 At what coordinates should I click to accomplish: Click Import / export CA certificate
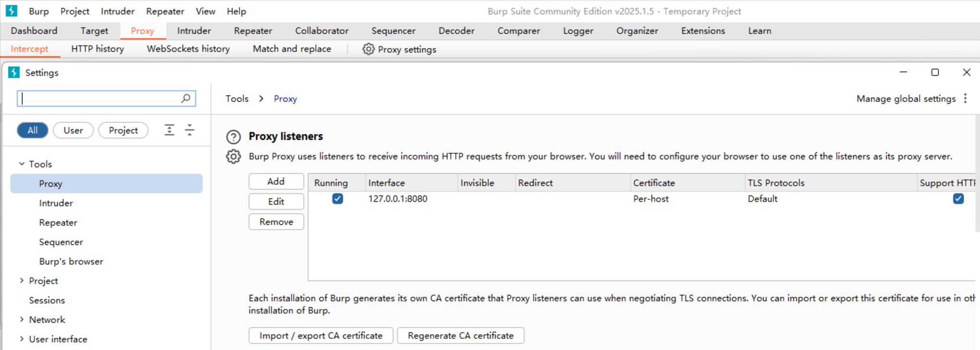[x=321, y=336]
